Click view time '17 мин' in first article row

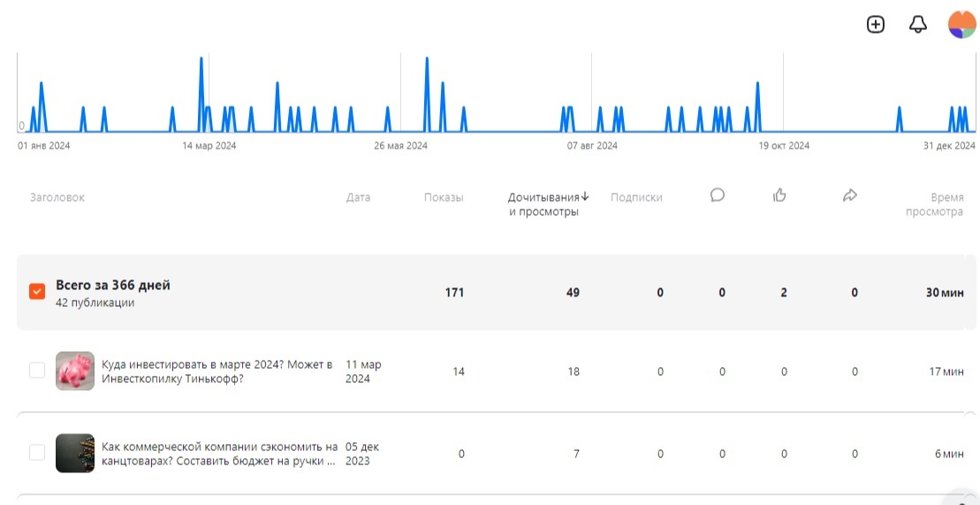coord(946,371)
